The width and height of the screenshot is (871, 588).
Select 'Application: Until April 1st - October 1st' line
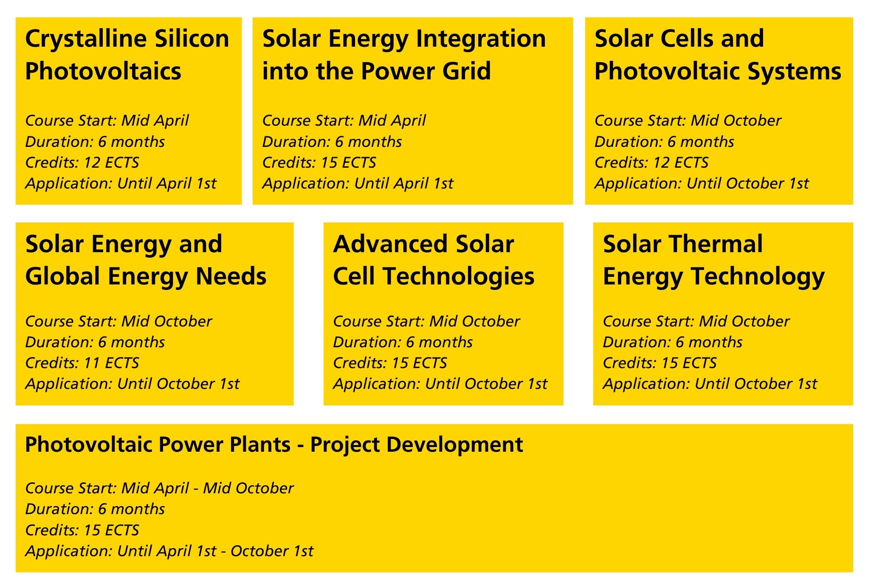click(169, 551)
